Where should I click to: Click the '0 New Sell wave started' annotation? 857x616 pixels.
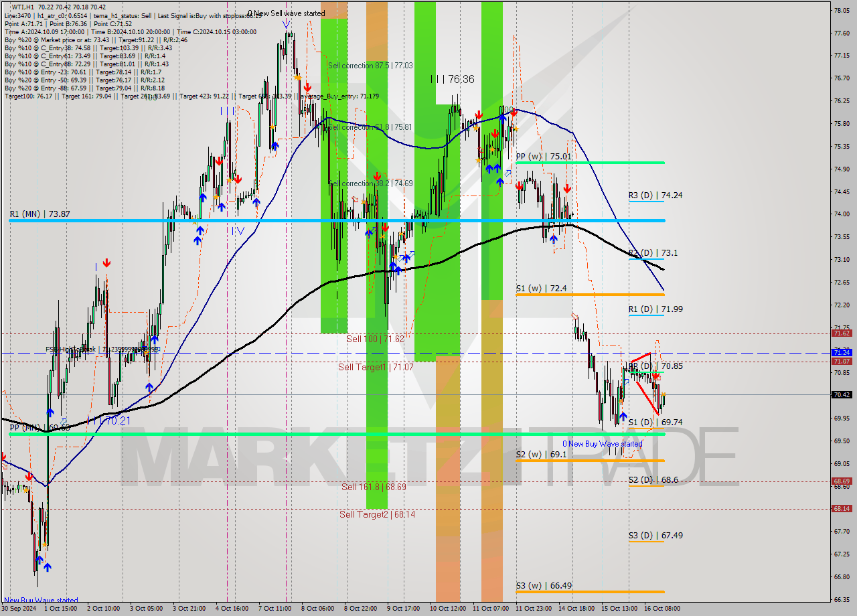point(286,13)
